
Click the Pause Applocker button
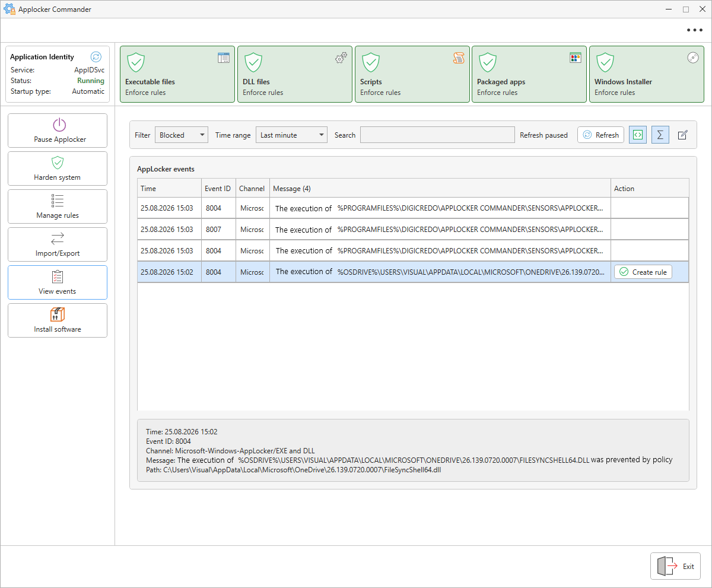coord(58,131)
